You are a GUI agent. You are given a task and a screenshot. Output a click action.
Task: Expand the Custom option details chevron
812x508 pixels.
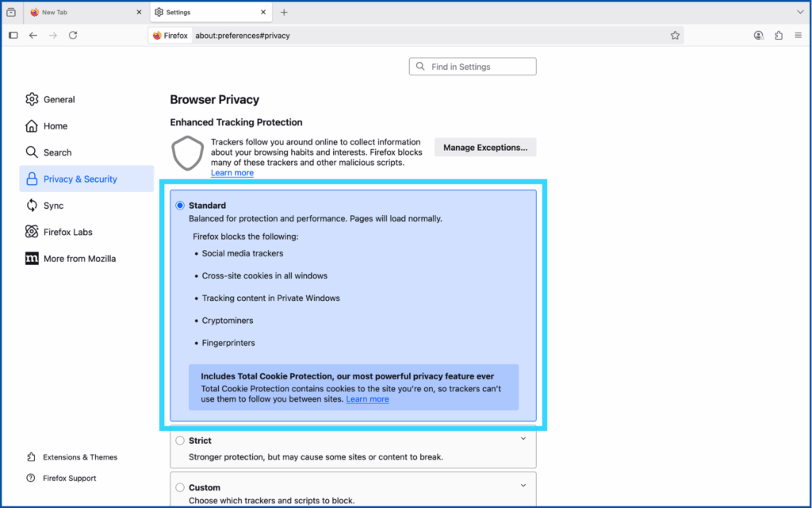(523, 486)
